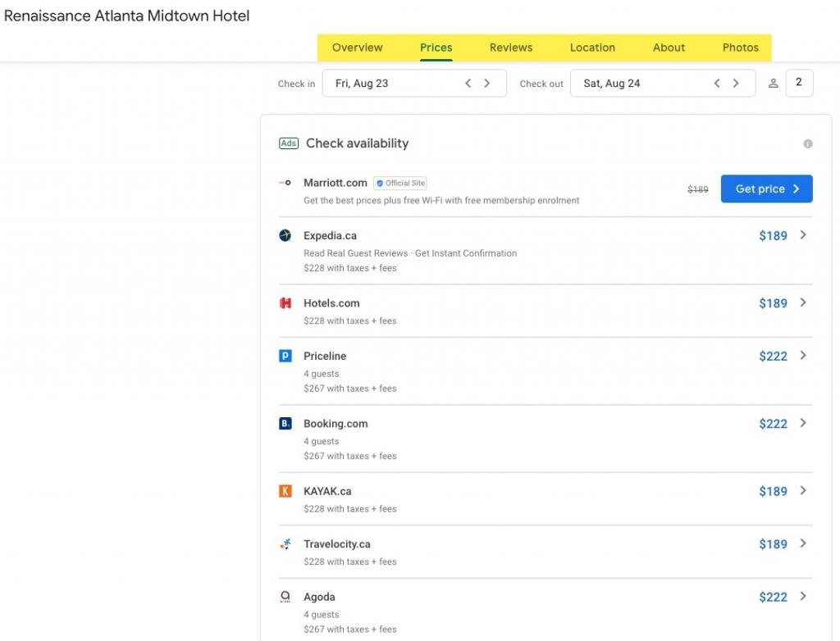Click the Agoda logo icon
840x641 pixels.
click(285, 597)
